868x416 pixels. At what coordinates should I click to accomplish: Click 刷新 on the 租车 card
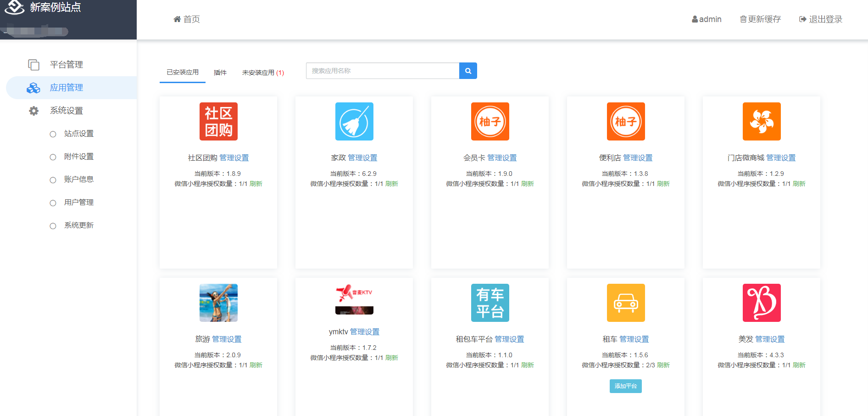[x=663, y=365]
